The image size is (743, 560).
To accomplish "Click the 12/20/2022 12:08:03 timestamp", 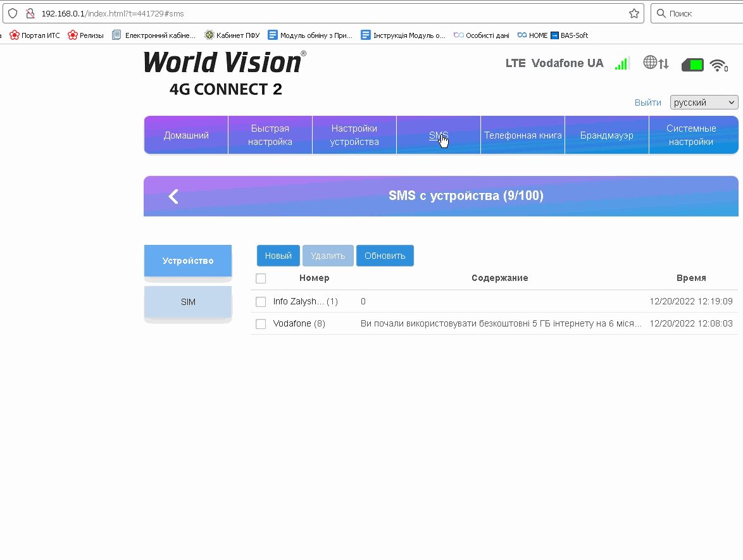I will (x=691, y=323).
